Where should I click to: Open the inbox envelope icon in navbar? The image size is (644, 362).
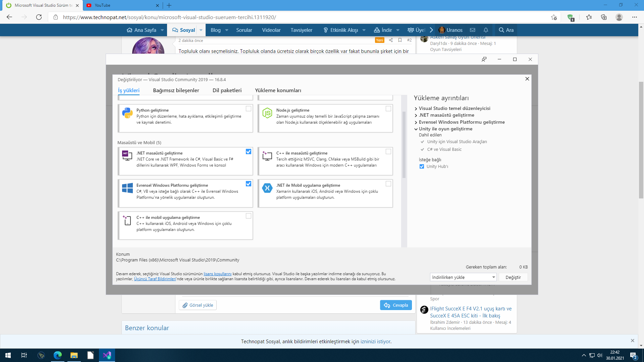pos(473,30)
